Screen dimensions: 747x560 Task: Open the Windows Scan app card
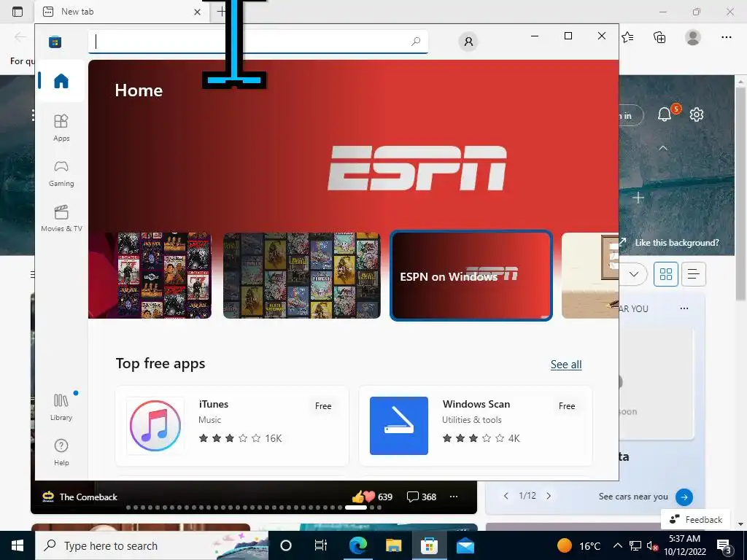point(476,426)
